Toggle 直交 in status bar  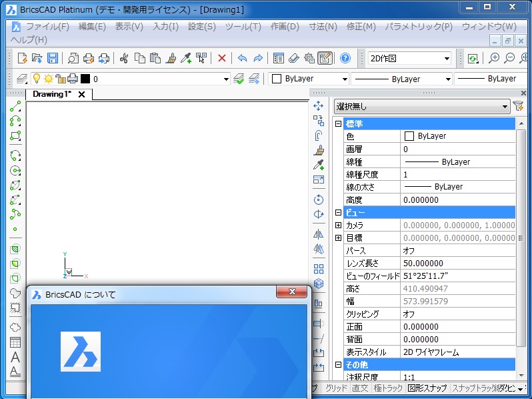360,388
